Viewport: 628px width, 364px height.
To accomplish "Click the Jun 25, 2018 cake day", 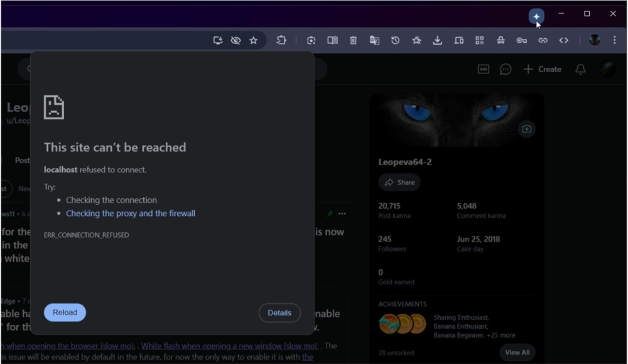I will pos(478,239).
